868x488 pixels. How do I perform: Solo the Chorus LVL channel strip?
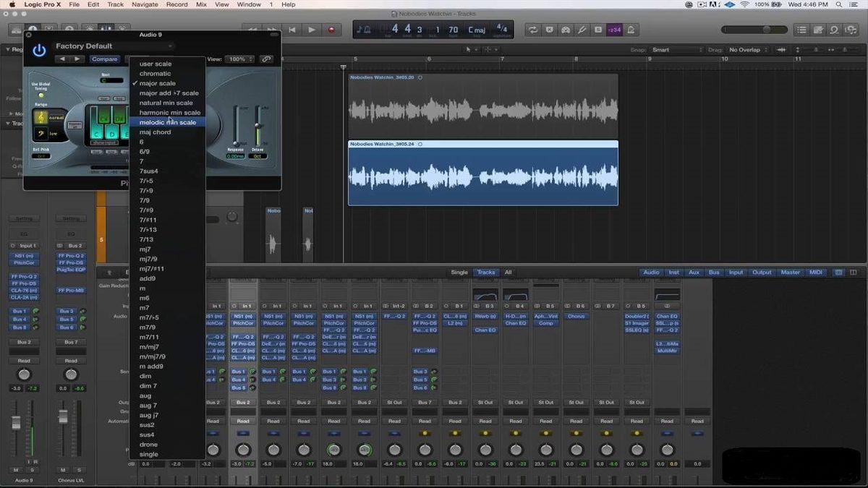point(79,470)
